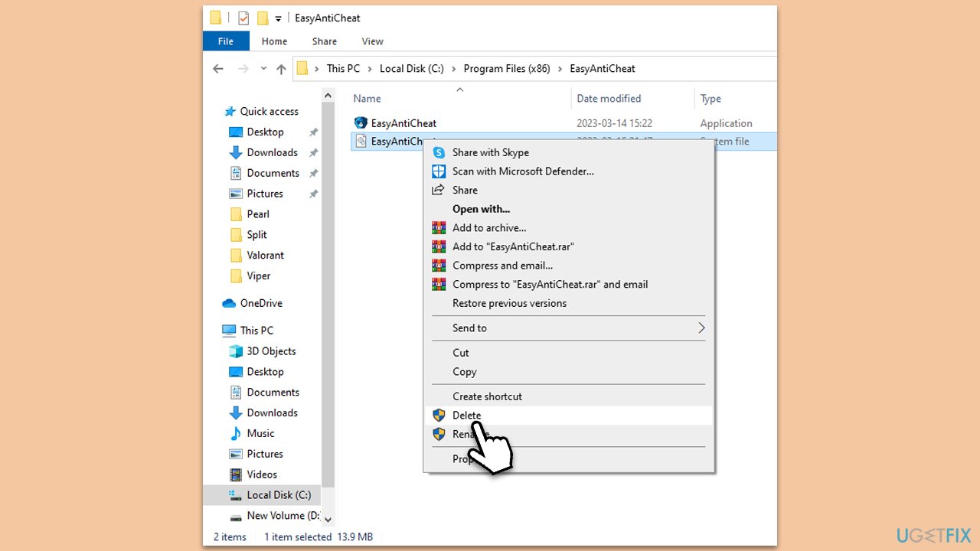Click the back navigation arrow
Image resolution: width=980 pixels, height=551 pixels.
217,68
